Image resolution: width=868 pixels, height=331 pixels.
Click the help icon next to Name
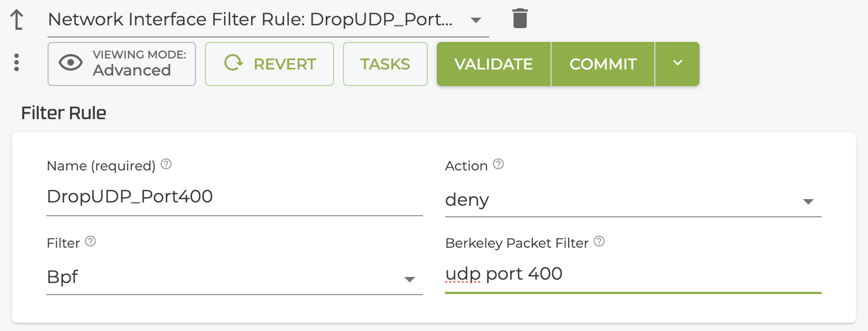(x=166, y=164)
